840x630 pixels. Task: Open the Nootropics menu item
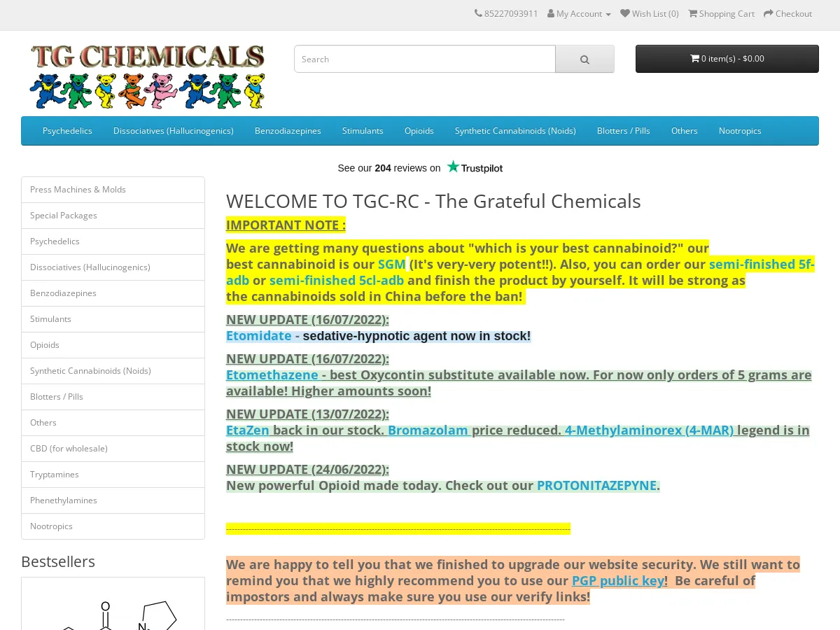click(740, 130)
